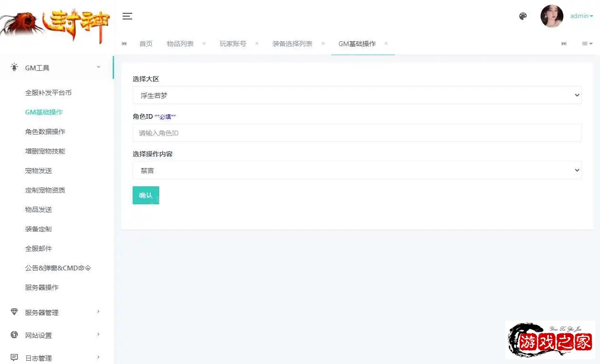This screenshot has height=364, width=600.
Task: Open the 选择大区 dropdown
Action: pyautogui.click(x=357, y=95)
